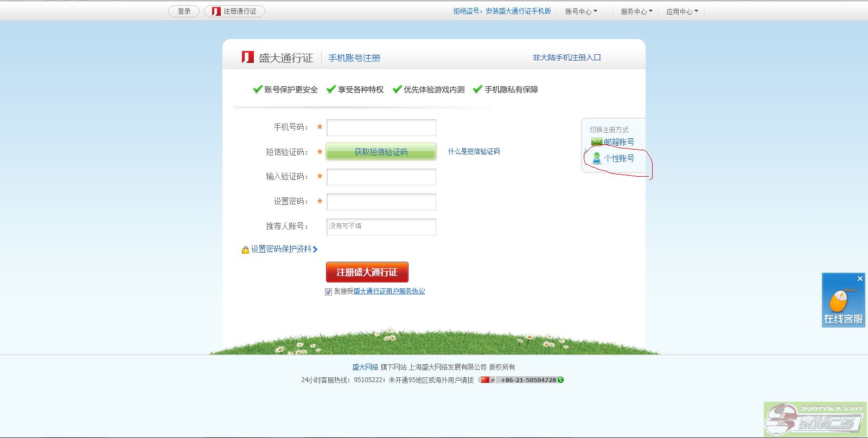Click the China flag country selector

pos(486,380)
